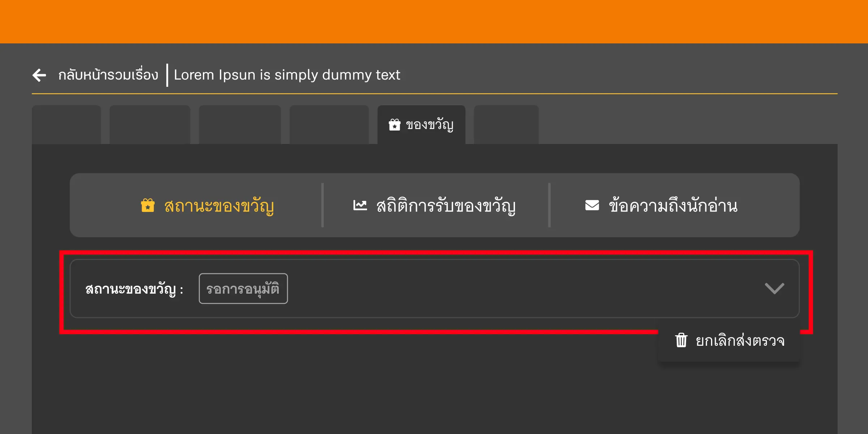Open the สถิติการรับของขวัญ tab
This screenshot has width=868, height=434.
point(434,205)
